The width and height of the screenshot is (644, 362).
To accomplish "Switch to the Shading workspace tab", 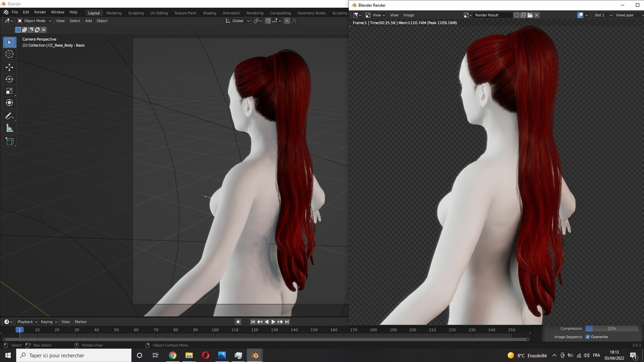I will [x=209, y=13].
